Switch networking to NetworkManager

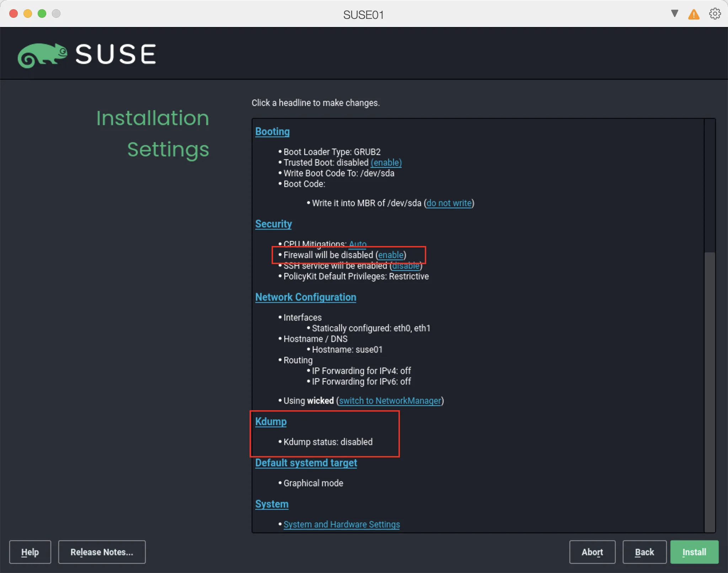point(390,401)
